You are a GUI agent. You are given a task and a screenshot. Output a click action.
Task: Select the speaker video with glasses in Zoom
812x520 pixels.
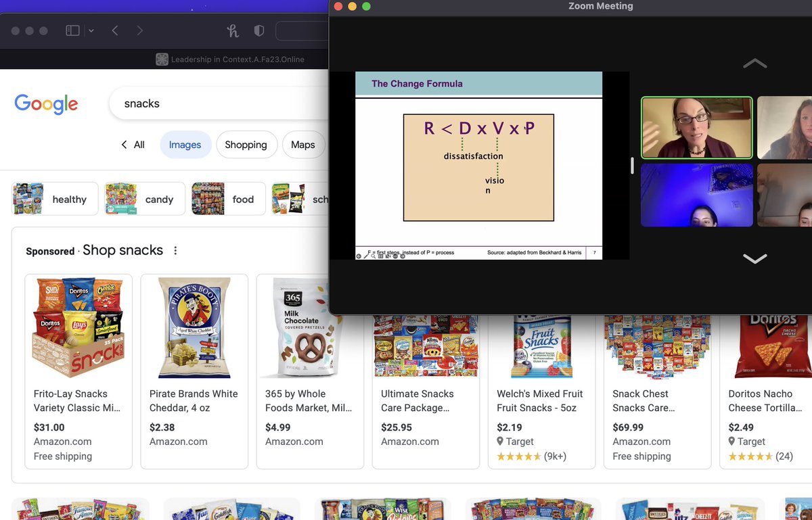pos(696,128)
